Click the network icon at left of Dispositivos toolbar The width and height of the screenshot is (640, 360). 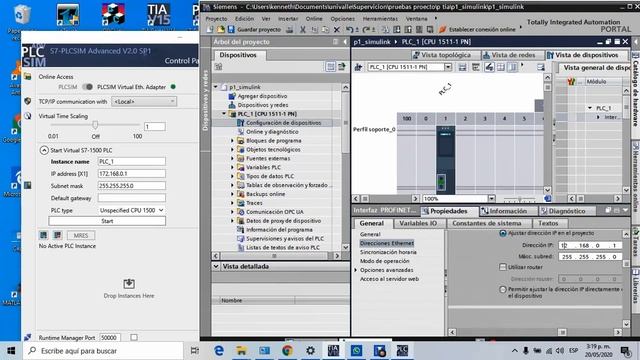[218, 67]
